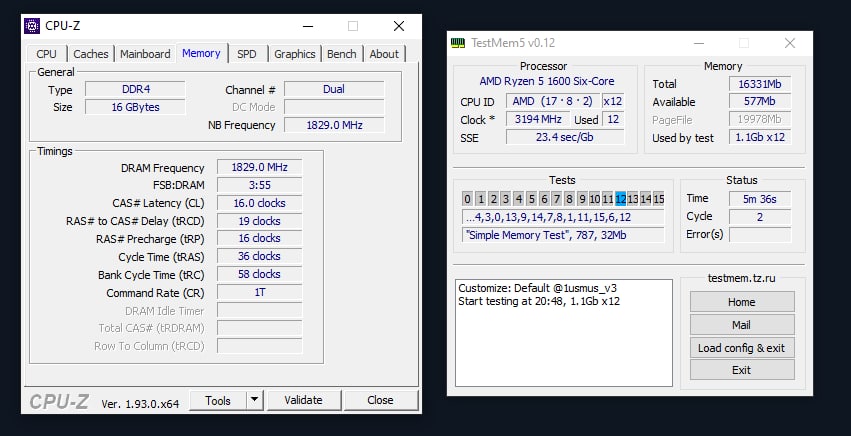Click the CAS# Latency 16.0 clocks value
851x436 pixels.
[x=259, y=203]
